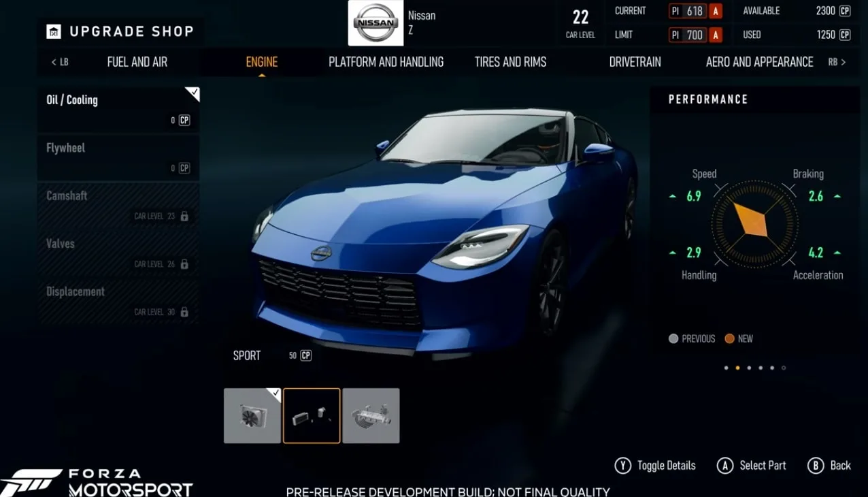Viewport: 868px width, 497px height.
Task: Switch to Aero and Appearance tab
Action: tap(759, 62)
